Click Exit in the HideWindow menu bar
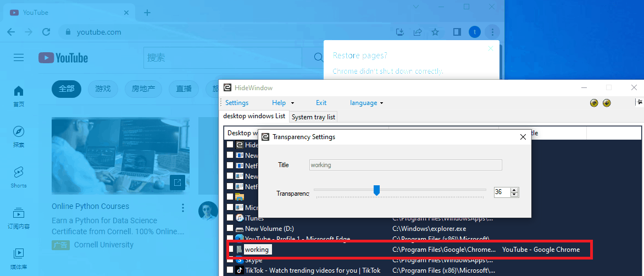 click(321, 103)
